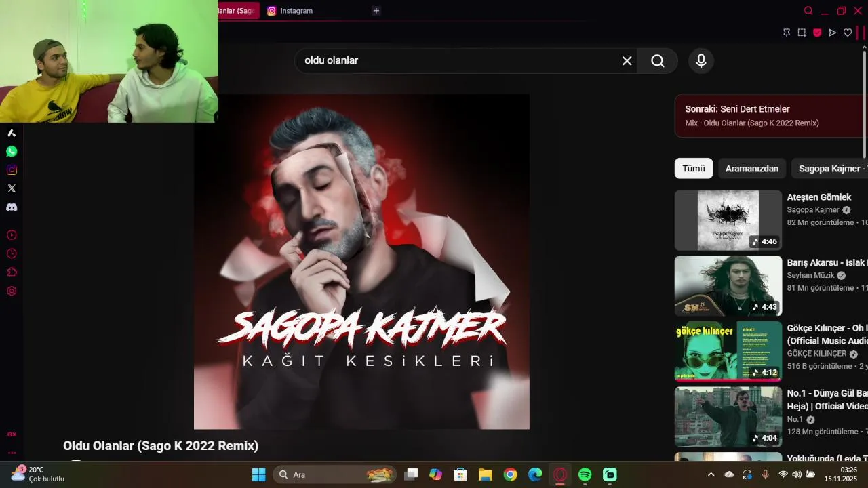Open Copilot from the taskbar

pos(436,474)
